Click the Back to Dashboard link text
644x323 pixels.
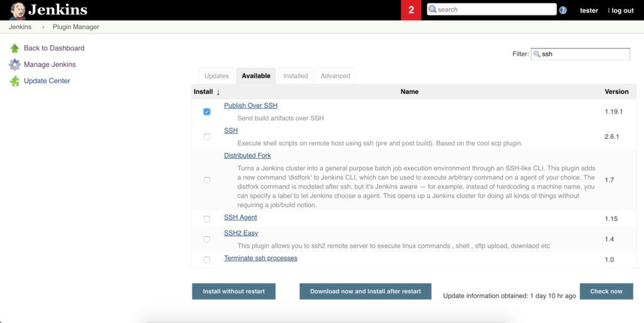54,48
